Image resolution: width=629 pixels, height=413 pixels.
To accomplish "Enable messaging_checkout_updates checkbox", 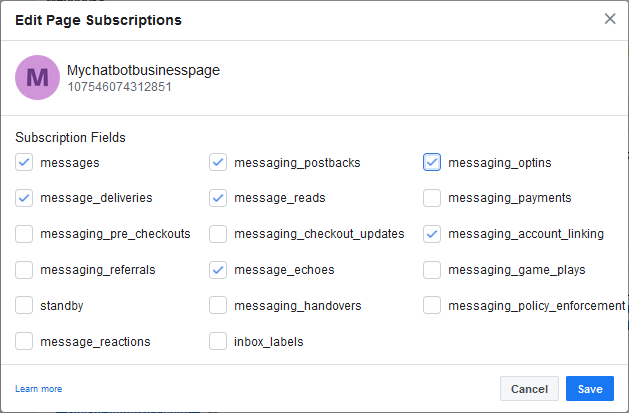I will point(218,234).
